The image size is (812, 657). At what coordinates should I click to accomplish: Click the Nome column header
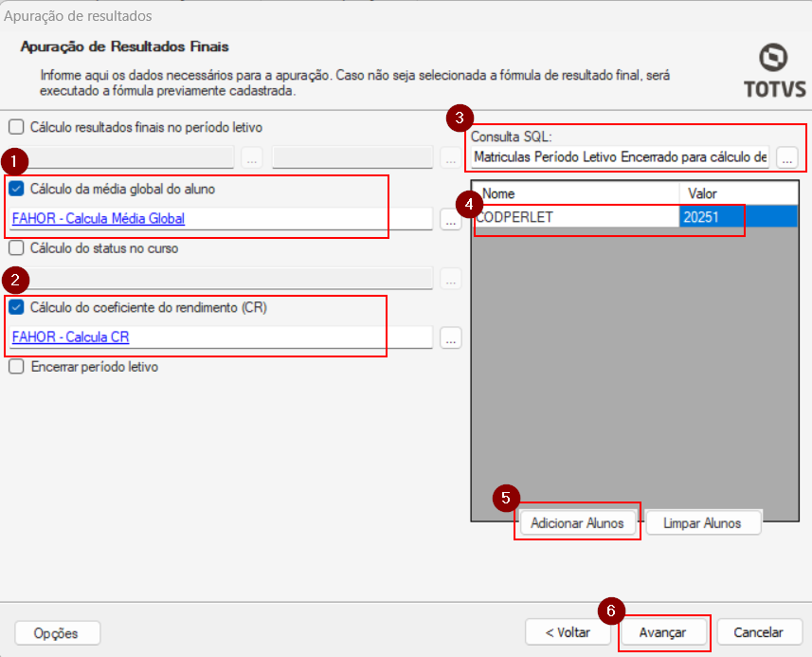[575, 193]
